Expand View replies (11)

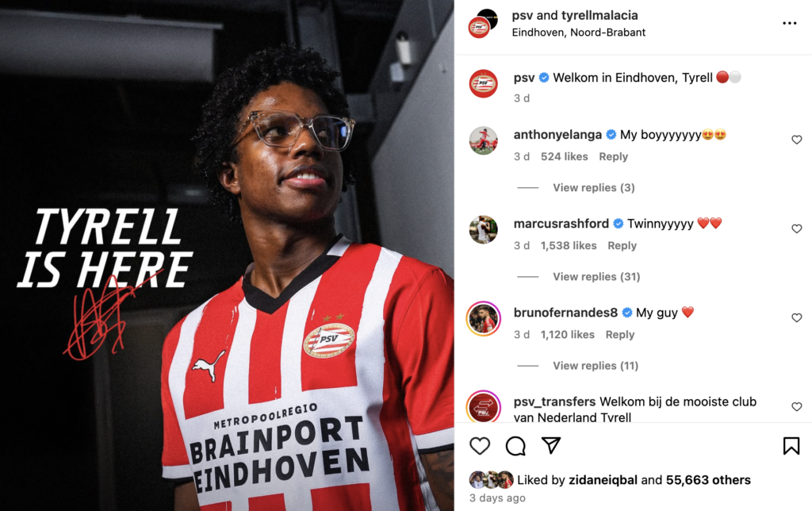[x=596, y=366]
